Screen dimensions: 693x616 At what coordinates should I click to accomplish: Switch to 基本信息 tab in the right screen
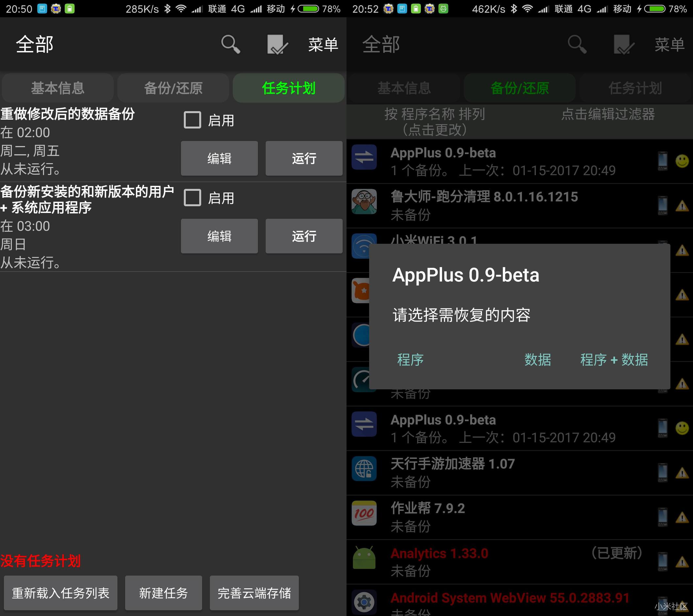tap(404, 88)
